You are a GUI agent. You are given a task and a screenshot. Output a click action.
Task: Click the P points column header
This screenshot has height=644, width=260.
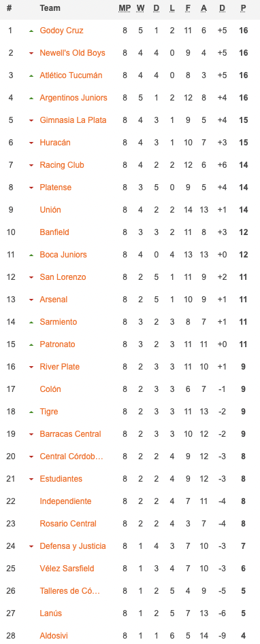[244, 8]
